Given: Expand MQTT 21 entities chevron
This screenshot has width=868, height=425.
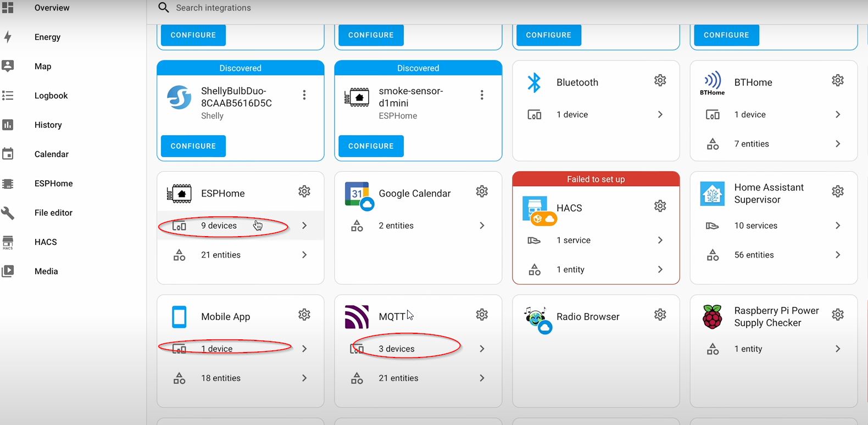Looking at the screenshot, I should tap(482, 378).
